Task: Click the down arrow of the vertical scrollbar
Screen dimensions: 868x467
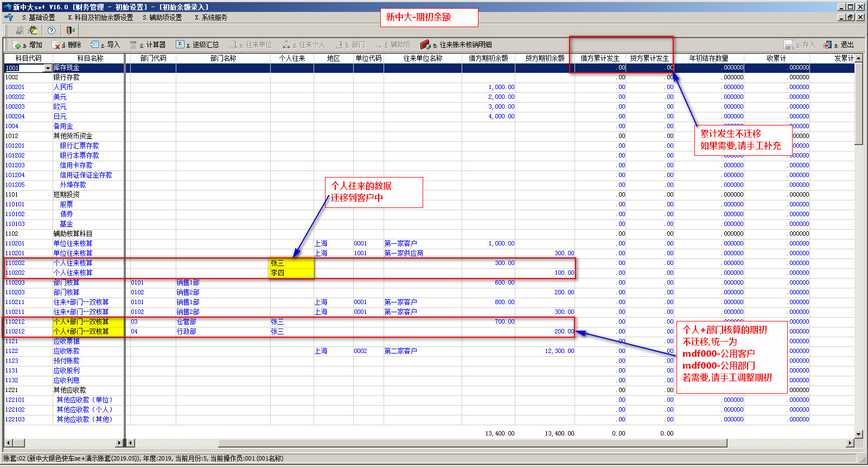Action: (859, 434)
